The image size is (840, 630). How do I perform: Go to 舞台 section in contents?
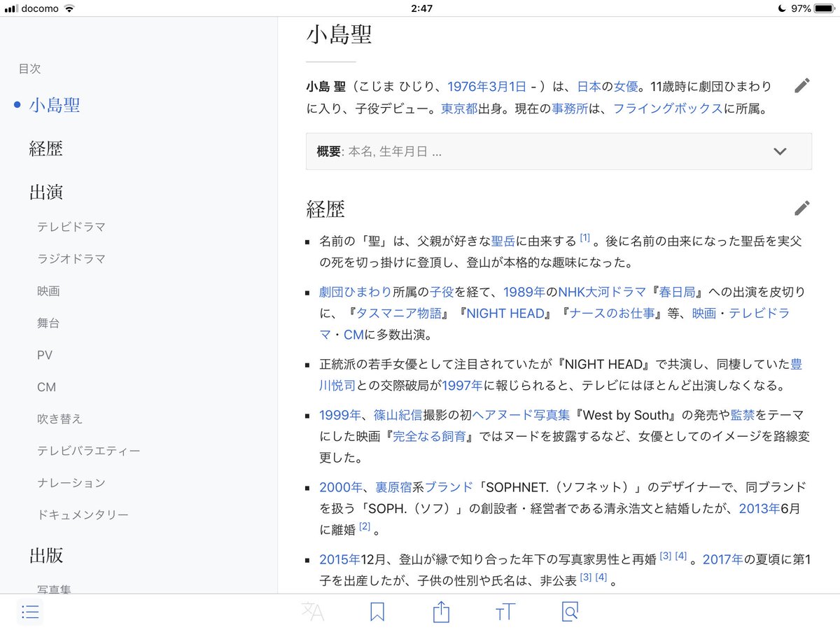click(48, 323)
